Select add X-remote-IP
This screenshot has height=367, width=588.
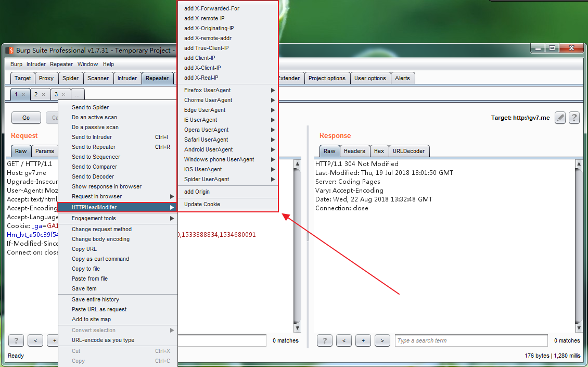click(x=228, y=18)
